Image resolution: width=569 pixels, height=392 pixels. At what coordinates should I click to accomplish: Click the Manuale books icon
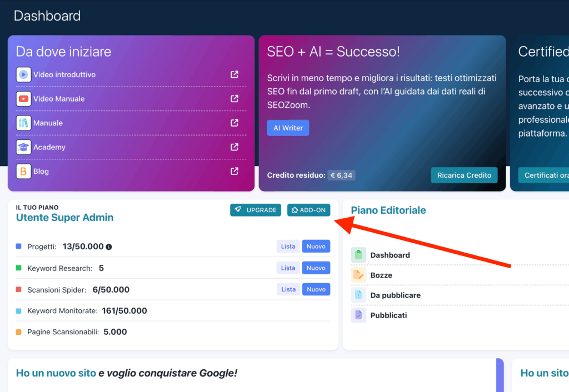[x=23, y=123]
